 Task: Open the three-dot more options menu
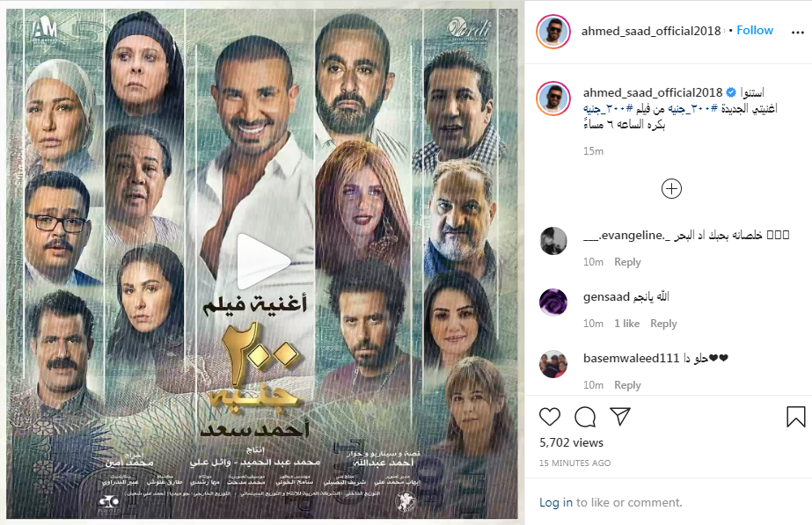(798, 33)
